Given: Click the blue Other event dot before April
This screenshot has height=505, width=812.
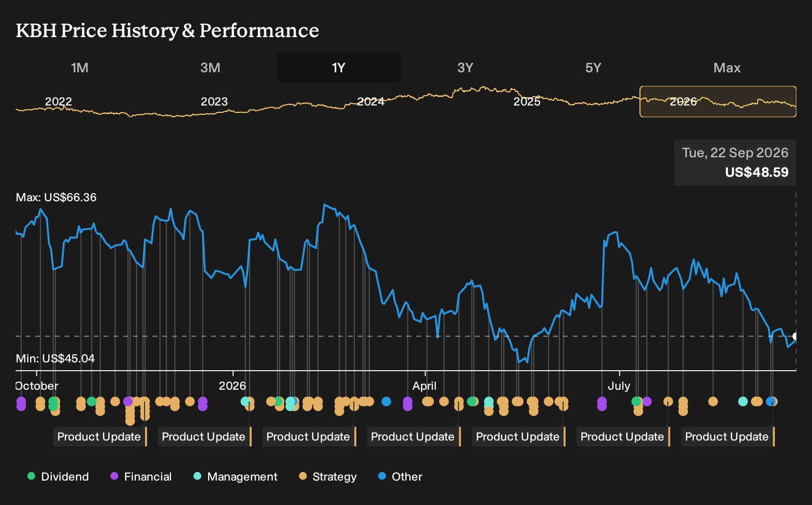Looking at the screenshot, I should 386,401.
